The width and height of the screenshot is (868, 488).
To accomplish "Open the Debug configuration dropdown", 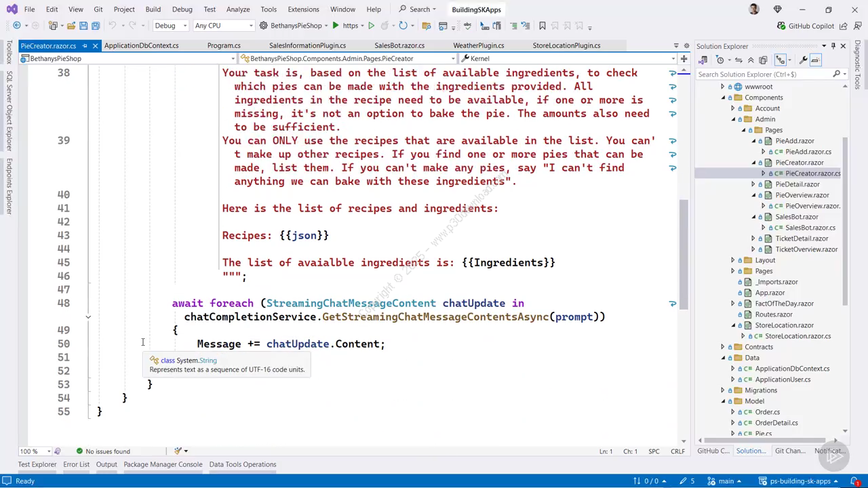I will pos(171,26).
